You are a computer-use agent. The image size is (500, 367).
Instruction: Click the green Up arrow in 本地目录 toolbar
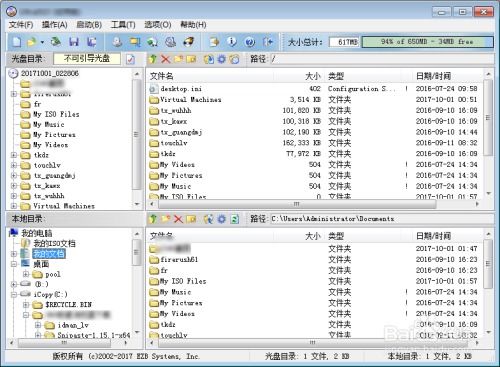click(153, 219)
